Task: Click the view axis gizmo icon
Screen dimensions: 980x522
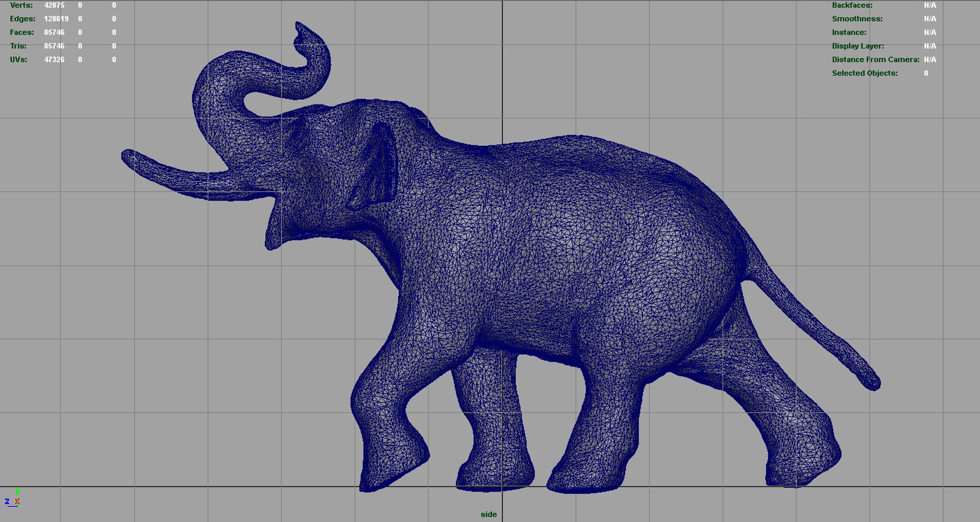Action: (12, 497)
